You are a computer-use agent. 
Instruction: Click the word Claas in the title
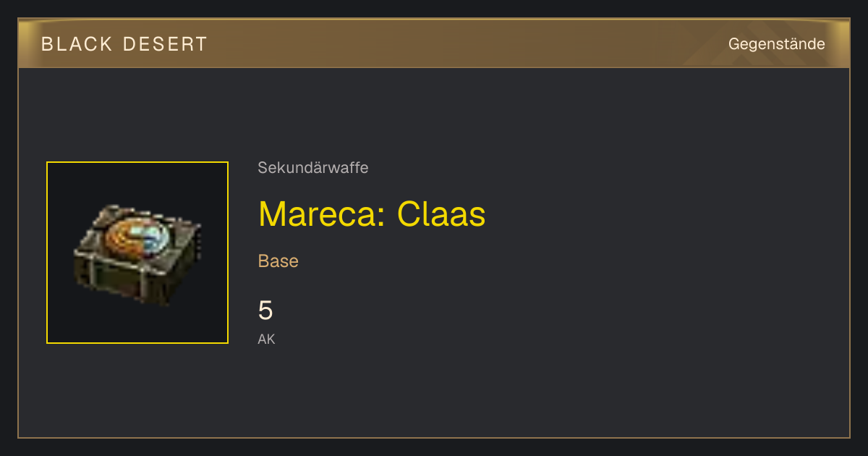(441, 214)
